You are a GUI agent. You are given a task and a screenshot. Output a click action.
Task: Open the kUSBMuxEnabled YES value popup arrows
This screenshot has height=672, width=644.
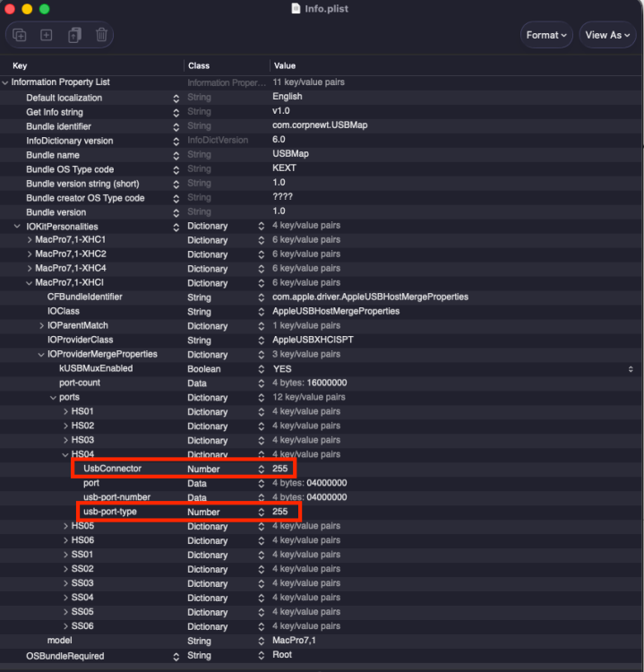pyautogui.click(x=631, y=369)
